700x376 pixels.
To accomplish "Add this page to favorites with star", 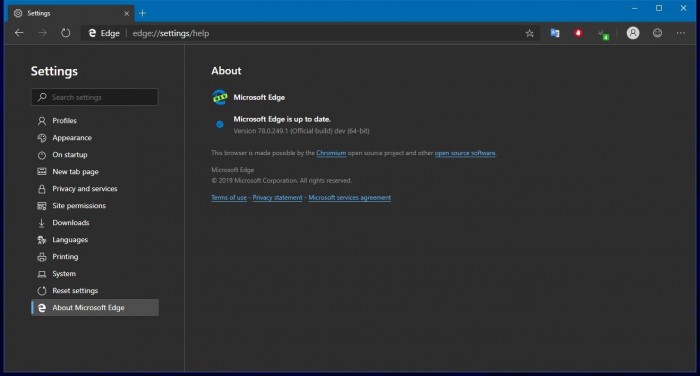I will tap(529, 33).
